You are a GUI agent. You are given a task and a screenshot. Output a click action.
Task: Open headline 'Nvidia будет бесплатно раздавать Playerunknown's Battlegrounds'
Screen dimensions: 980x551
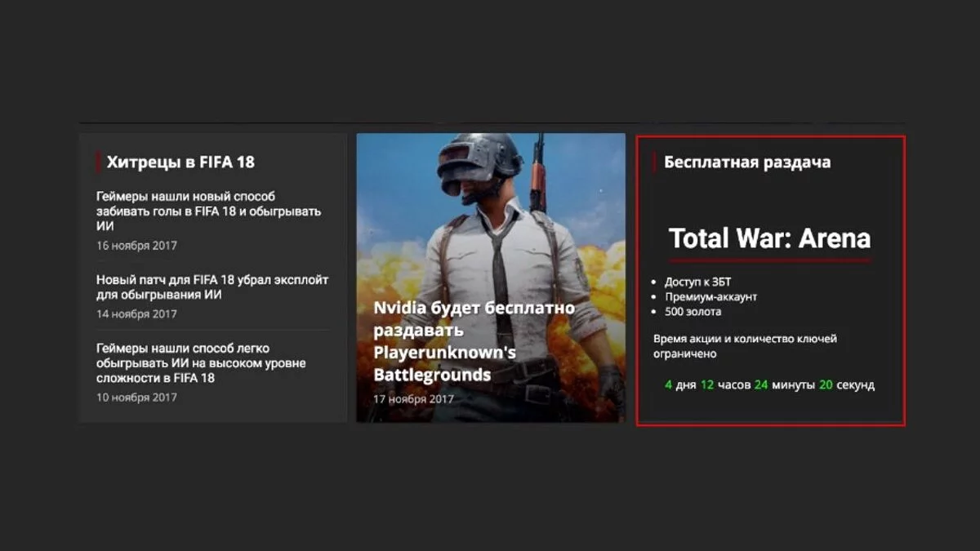point(474,341)
